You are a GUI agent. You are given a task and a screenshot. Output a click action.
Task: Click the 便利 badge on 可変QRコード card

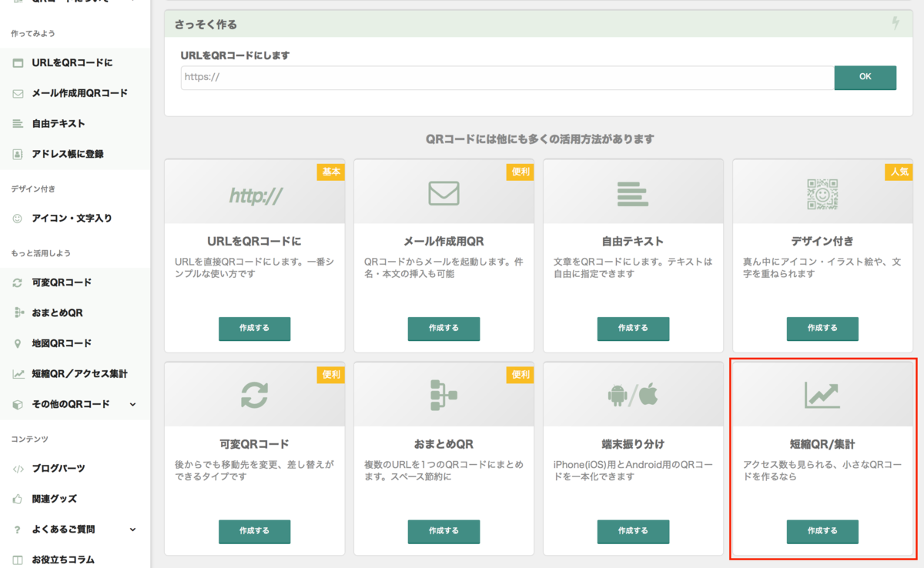(x=331, y=375)
